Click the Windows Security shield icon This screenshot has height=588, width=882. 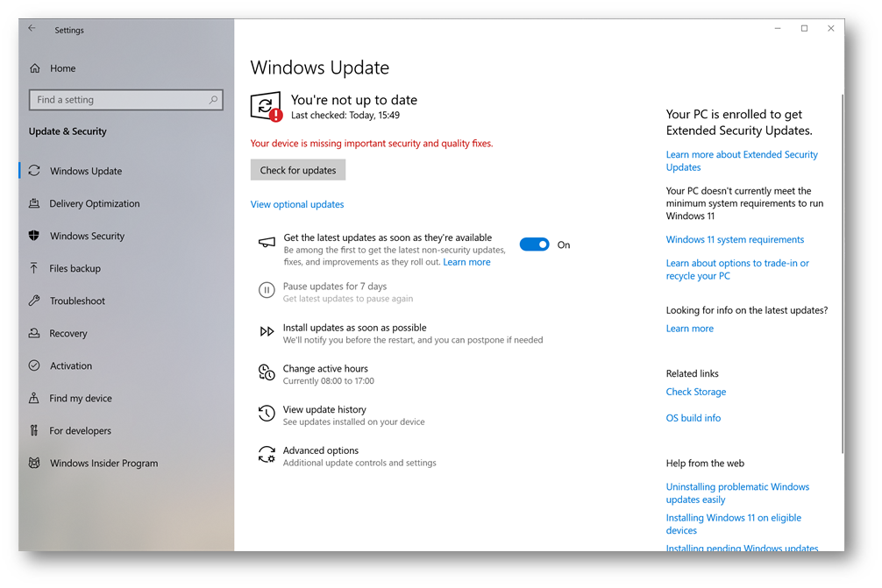pos(34,236)
